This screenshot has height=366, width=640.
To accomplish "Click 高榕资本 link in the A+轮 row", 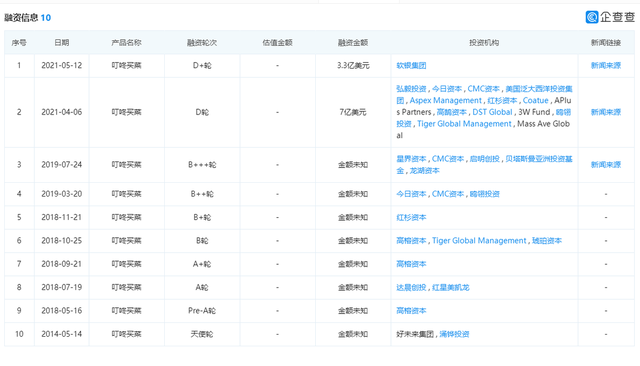I will 411,264.
